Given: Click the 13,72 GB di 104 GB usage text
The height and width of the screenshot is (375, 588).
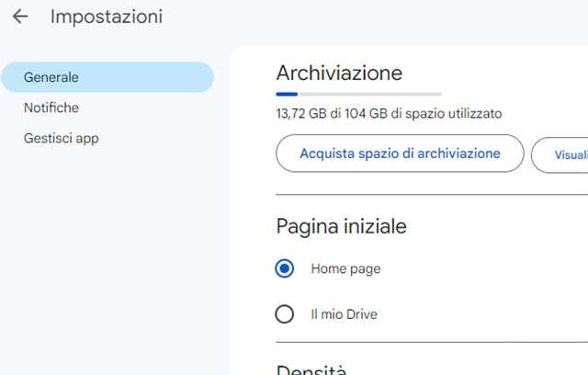Looking at the screenshot, I should point(389,114).
